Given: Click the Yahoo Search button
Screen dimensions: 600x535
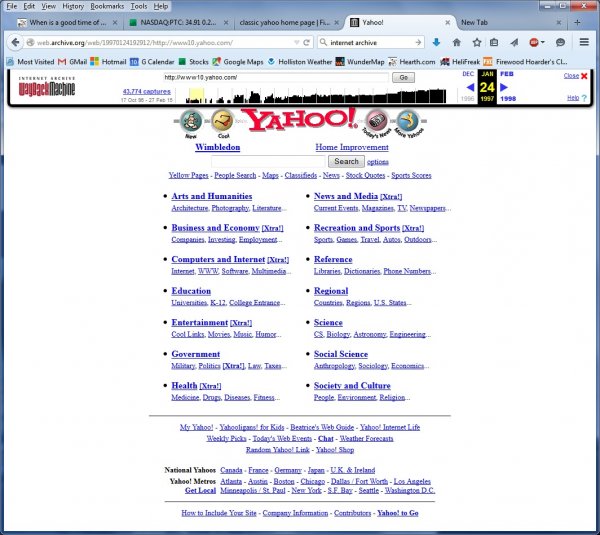Looking at the screenshot, I should [346, 161].
